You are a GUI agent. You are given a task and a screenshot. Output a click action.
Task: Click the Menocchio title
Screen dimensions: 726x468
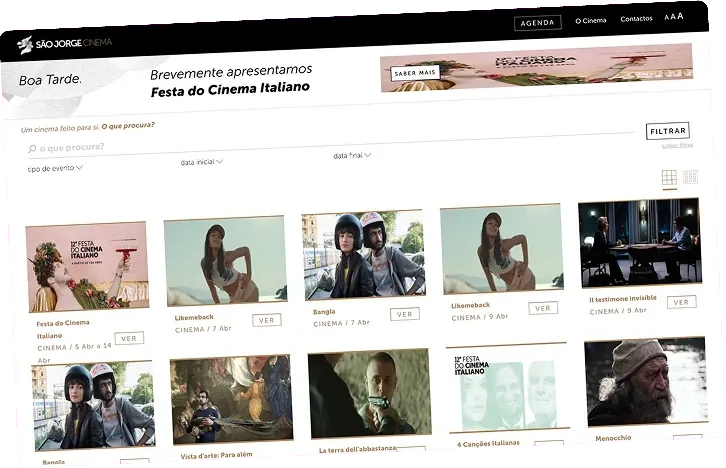tap(613, 438)
